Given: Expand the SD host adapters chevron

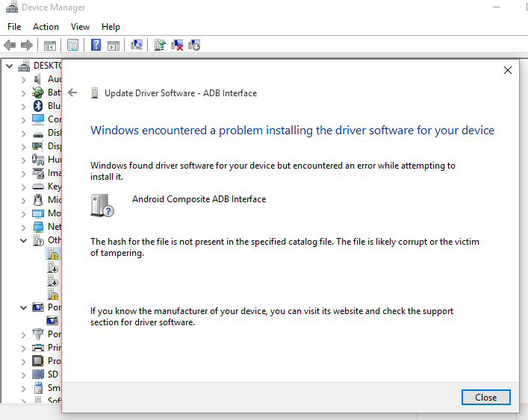Looking at the screenshot, I should click(24, 375).
